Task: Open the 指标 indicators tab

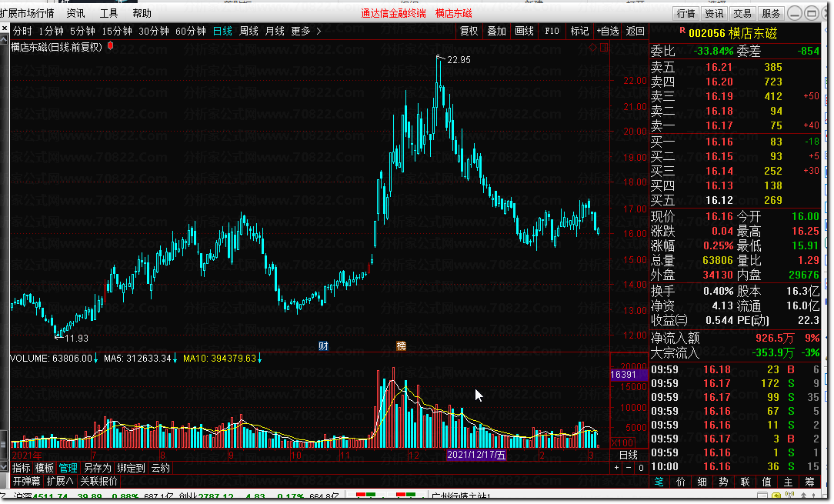Action: coord(22,469)
